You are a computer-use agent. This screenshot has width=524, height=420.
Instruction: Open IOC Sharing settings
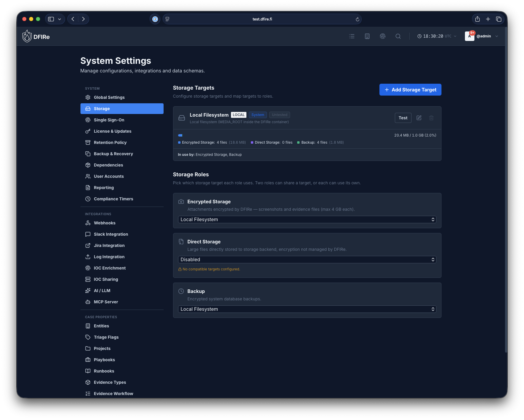click(122, 279)
